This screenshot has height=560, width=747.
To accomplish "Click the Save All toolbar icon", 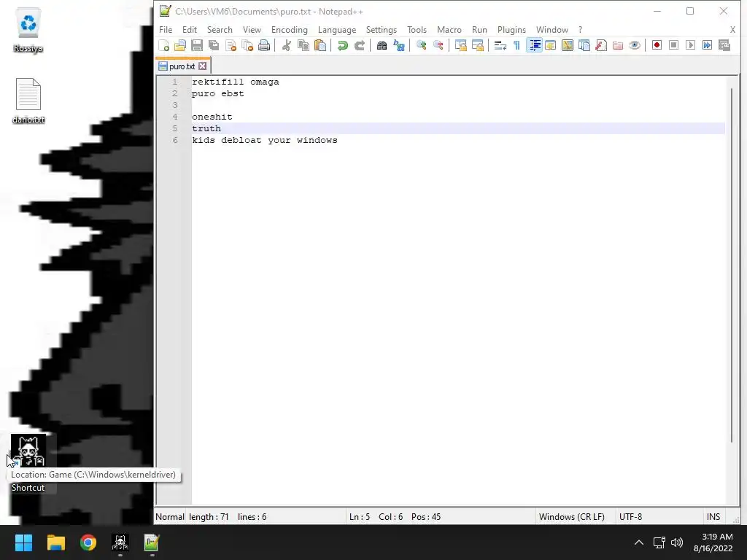I will [214, 45].
